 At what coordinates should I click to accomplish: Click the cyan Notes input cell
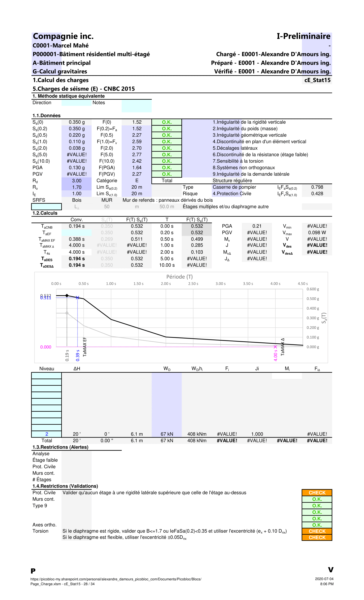(x=137, y=106)
